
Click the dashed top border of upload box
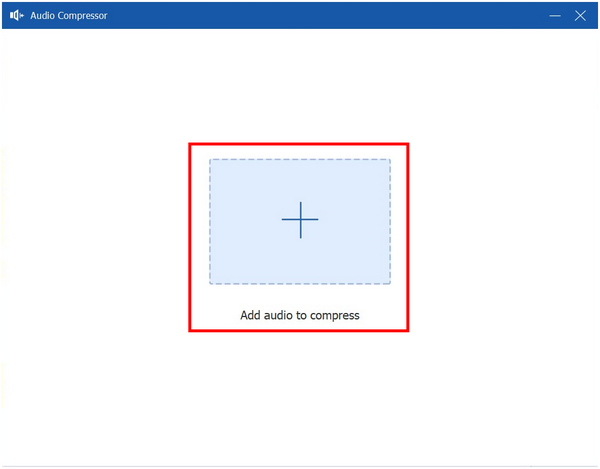pos(300,159)
